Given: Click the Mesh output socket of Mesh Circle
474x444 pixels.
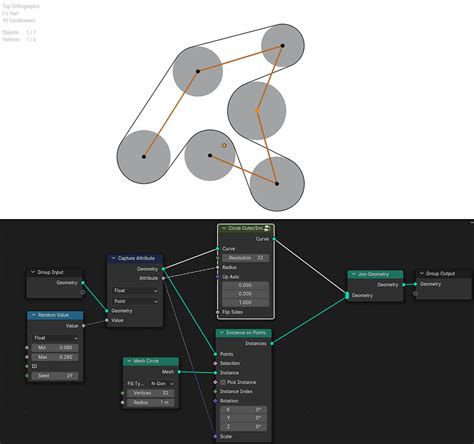Looking at the screenshot, I should (179, 372).
